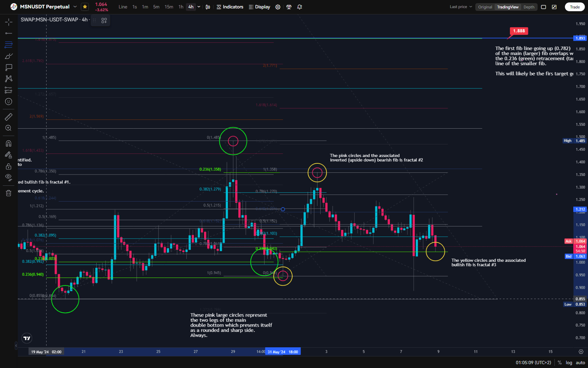
Task: Select the text annotation tool
Action: point(9,67)
